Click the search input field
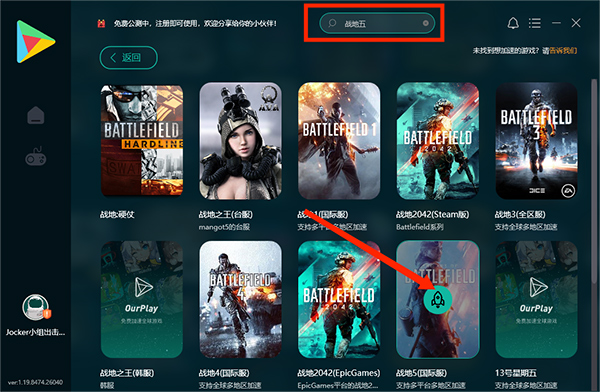The image size is (600, 392). click(377, 23)
